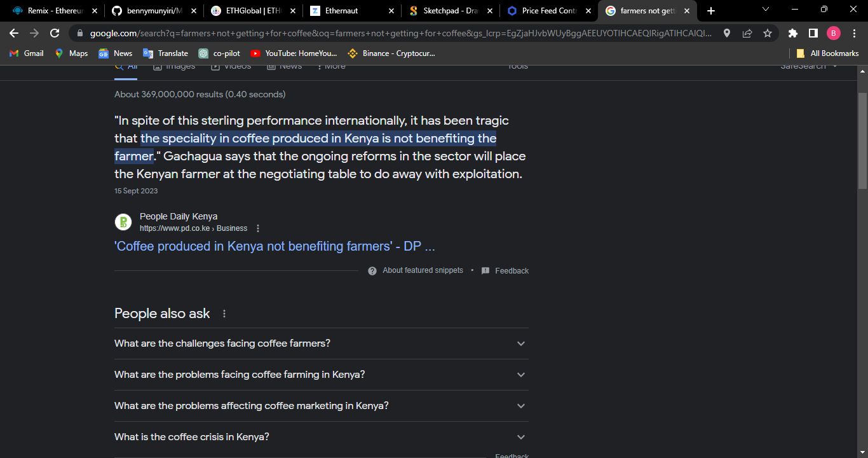The image size is (868, 458).
Task: Open the new tab plus button
Action: click(711, 11)
